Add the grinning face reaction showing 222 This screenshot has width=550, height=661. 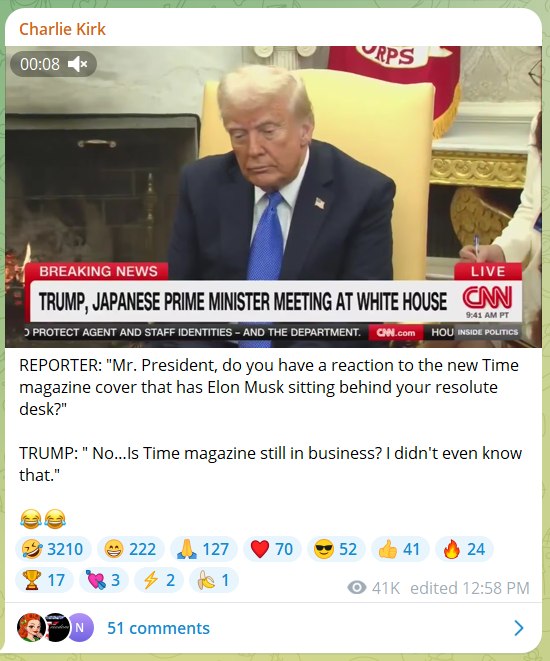tap(131, 549)
